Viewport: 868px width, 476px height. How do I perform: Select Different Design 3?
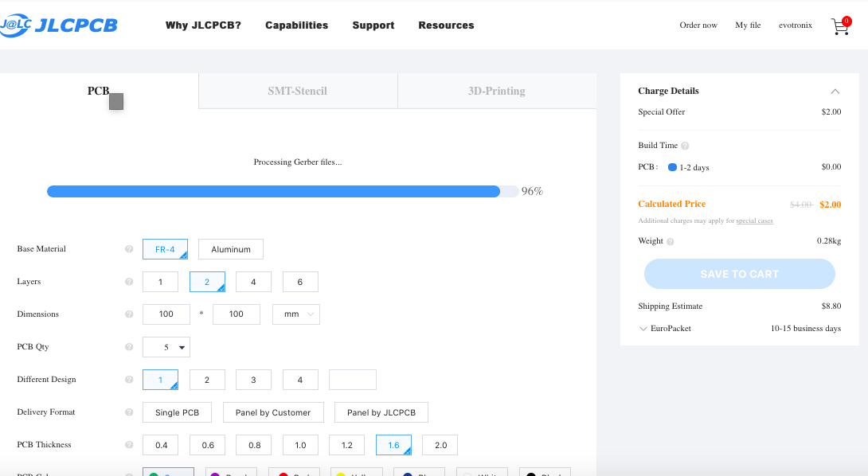click(253, 380)
